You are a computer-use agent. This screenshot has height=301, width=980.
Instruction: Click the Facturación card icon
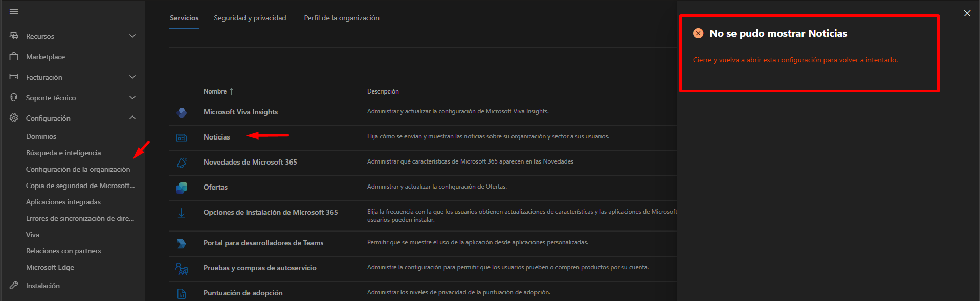pyautogui.click(x=14, y=77)
